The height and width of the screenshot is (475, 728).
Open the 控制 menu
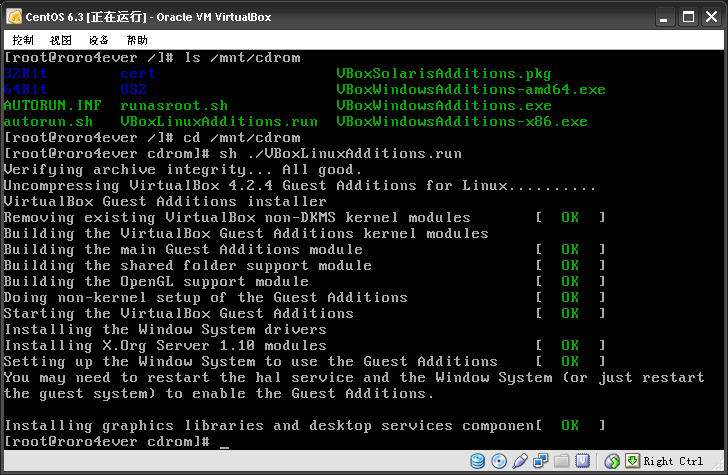(x=23, y=40)
